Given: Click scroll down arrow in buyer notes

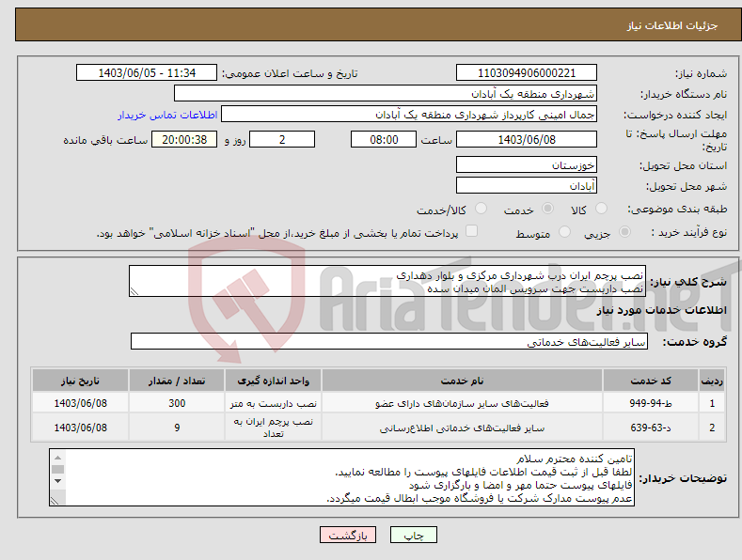Looking at the screenshot, I should 57,481.
